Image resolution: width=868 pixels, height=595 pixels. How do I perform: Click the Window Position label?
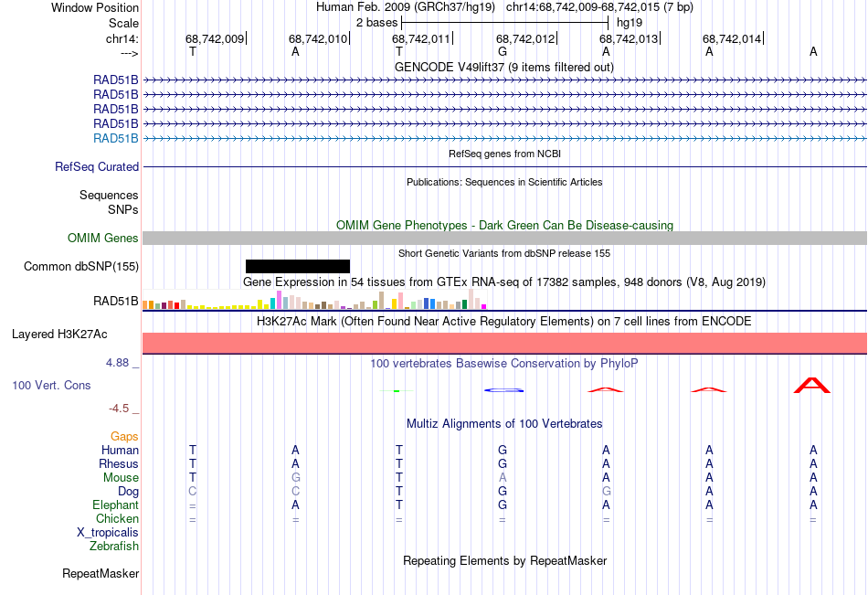pyautogui.click(x=95, y=7)
